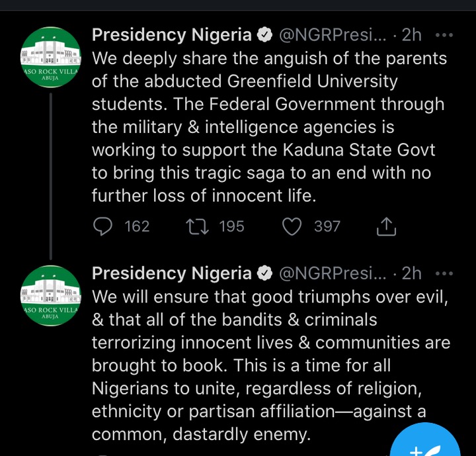
Task: Open Presidency Nigeria profile from first tweet name
Action: tap(172, 35)
